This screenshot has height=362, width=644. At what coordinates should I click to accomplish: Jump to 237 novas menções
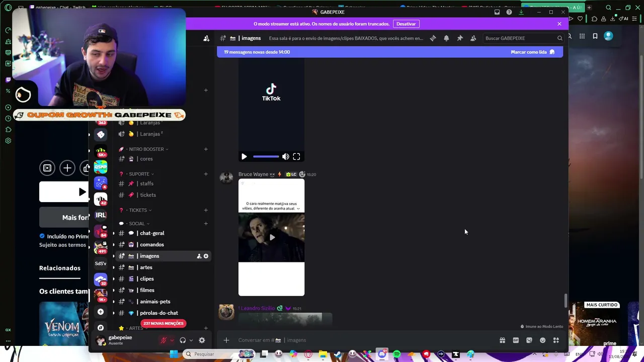pos(164,324)
